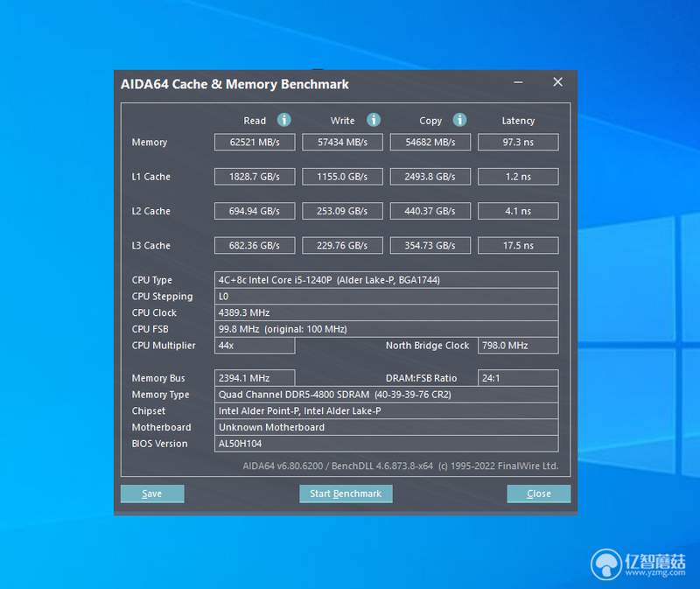The height and width of the screenshot is (589, 700).
Task: Click the L3 Cache copy 354.73 GB/s
Action: click(x=430, y=245)
